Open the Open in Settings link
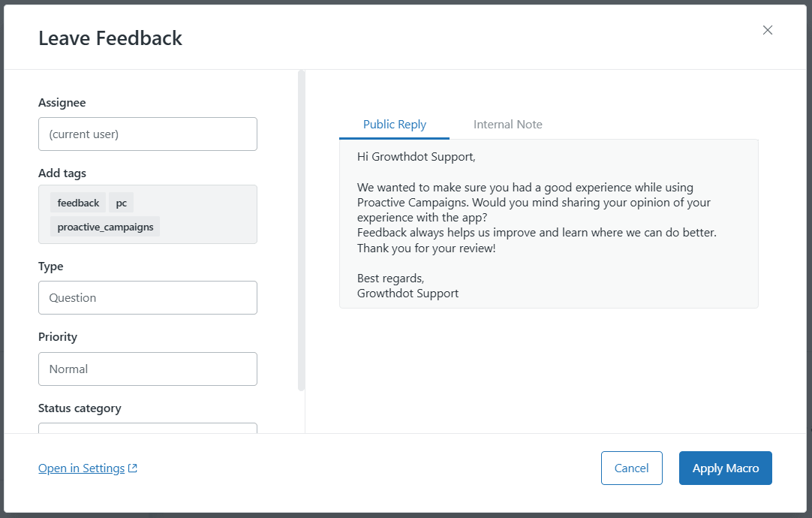Image resolution: width=812 pixels, height=518 pixels. coord(80,468)
